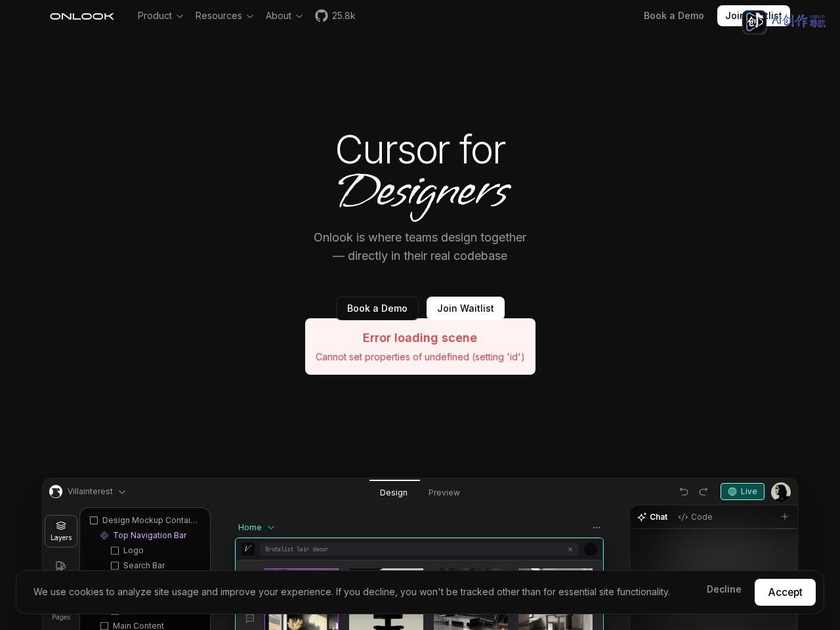This screenshot has height=630, width=840.
Task: Click the 'Pages' sidebar label
Action: point(61,617)
